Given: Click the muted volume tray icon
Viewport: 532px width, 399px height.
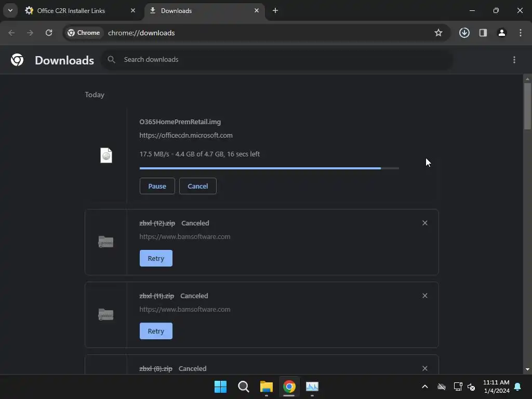Looking at the screenshot, I should [471, 387].
